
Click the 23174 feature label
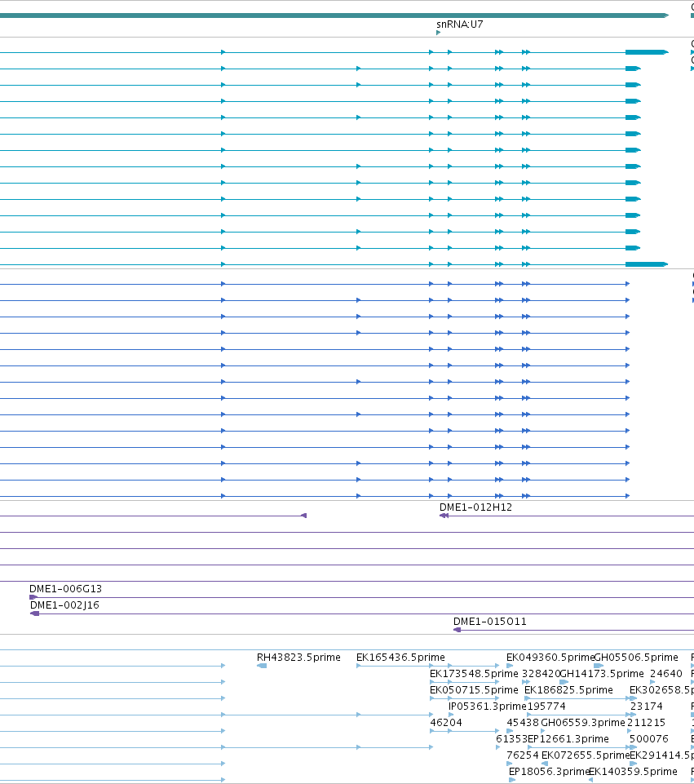(x=647, y=706)
